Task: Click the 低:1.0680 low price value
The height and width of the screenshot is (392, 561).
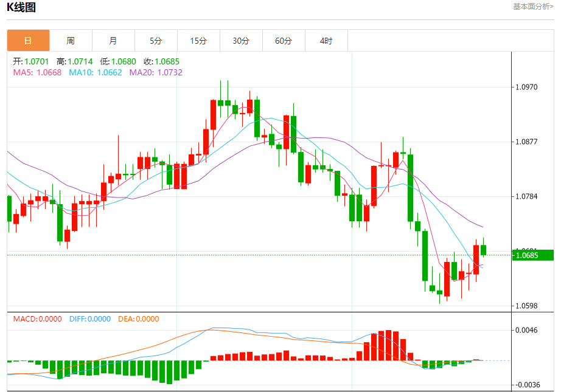Action: coord(118,61)
